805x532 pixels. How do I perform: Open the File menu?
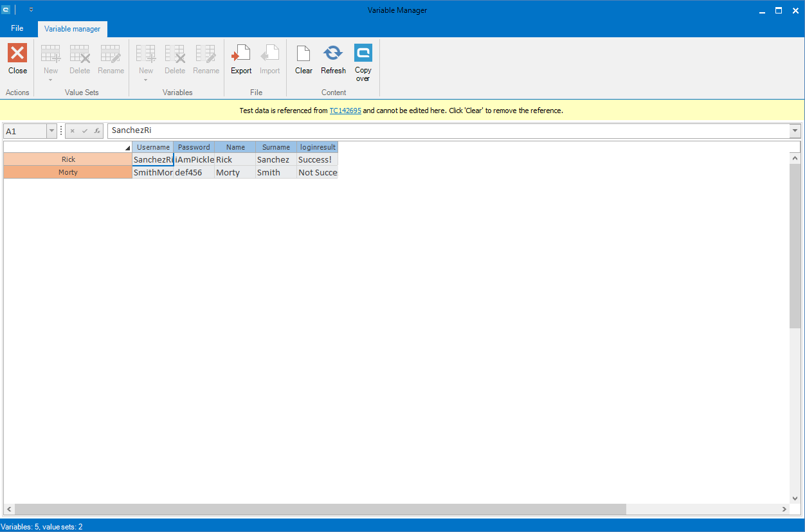[x=17, y=28]
